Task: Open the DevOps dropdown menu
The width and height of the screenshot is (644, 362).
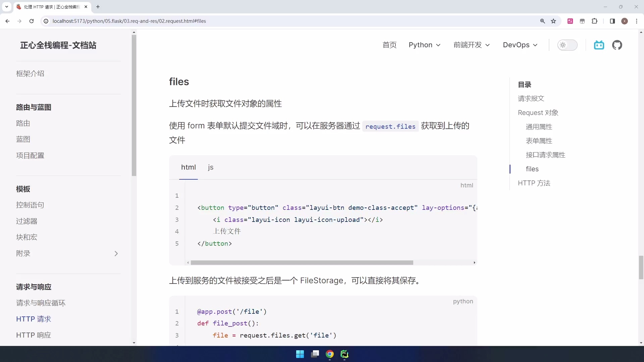Action: pyautogui.click(x=520, y=45)
